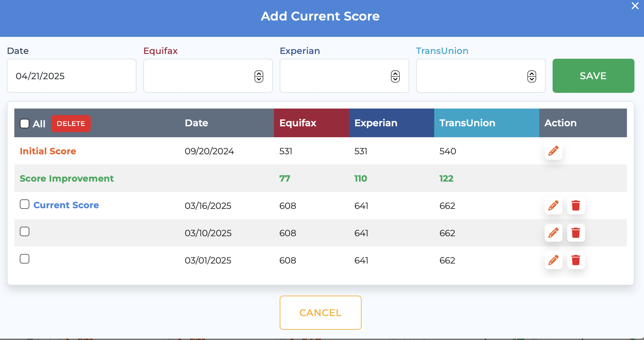This screenshot has width=644, height=340.
Task: Click the Current Score label
Action: point(66,205)
